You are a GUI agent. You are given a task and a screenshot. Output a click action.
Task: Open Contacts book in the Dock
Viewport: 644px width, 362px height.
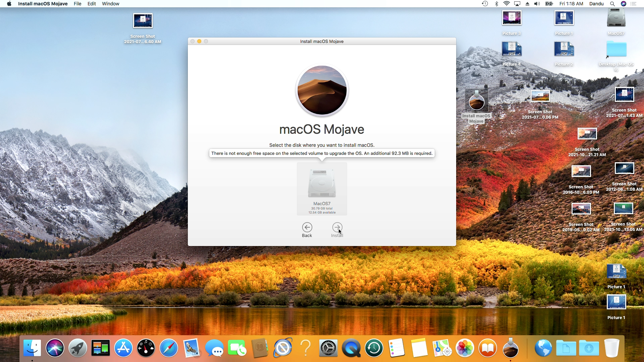pos(260,348)
